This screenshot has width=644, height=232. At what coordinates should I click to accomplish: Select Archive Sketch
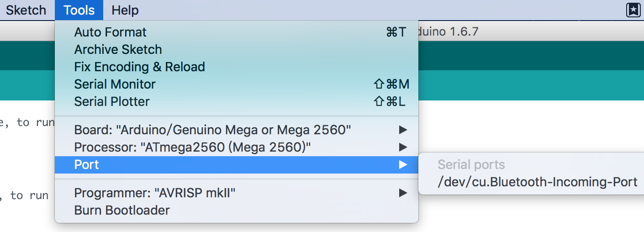click(237, 50)
